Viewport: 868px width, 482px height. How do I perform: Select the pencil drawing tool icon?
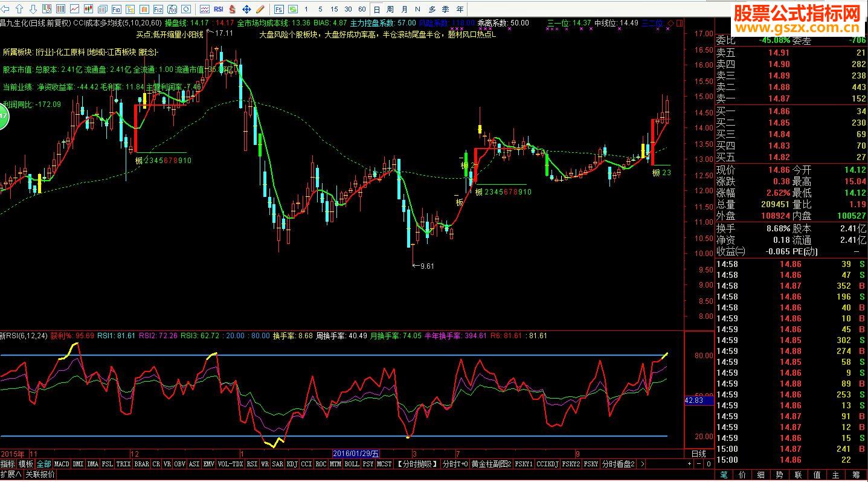[260, 9]
